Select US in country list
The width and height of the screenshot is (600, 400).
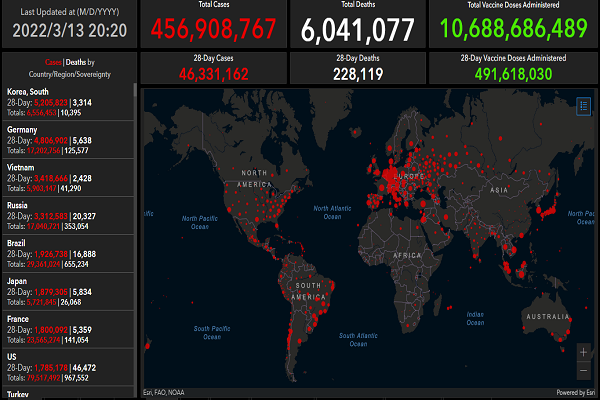[68, 367]
